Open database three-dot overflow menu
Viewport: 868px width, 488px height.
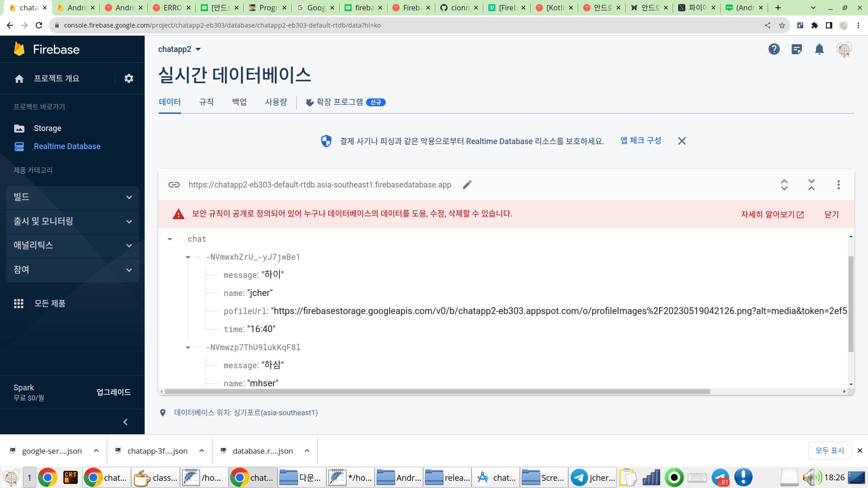(839, 185)
